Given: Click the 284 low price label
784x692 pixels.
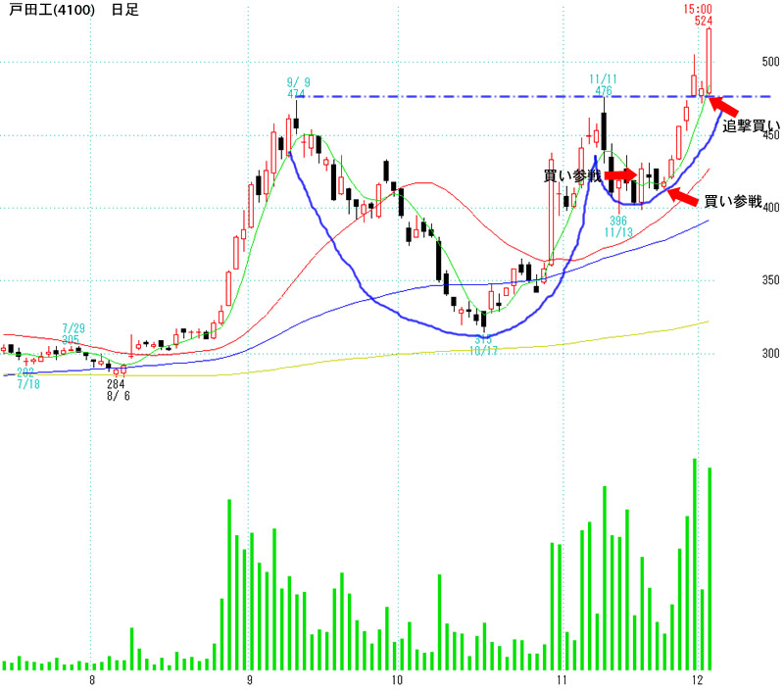Looking at the screenshot, I should 116,384.
